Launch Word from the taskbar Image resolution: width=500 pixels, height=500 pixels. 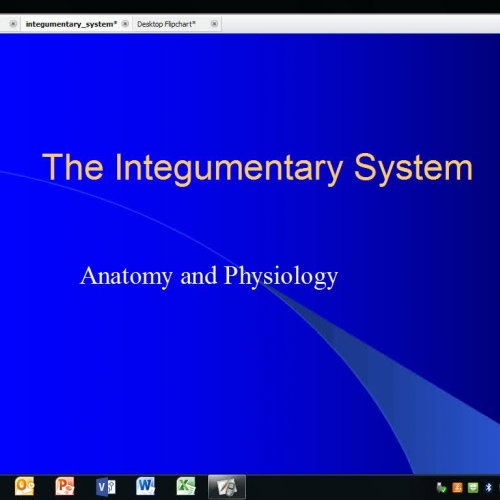145,486
